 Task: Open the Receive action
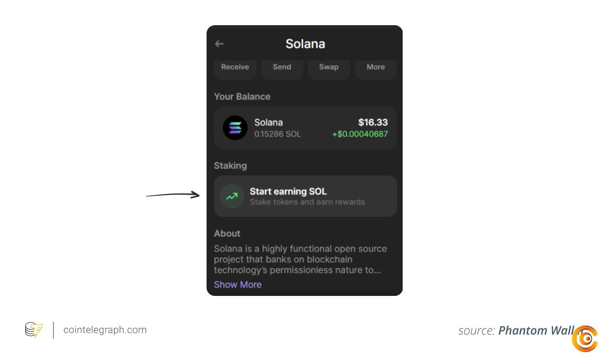point(235,69)
